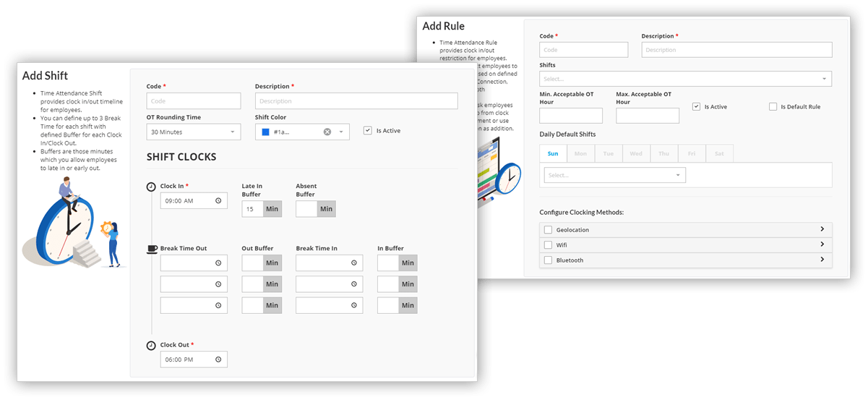Open the OT Rounding Time dropdown
The height and width of the screenshot is (400, 868).
tap(194, 132)
